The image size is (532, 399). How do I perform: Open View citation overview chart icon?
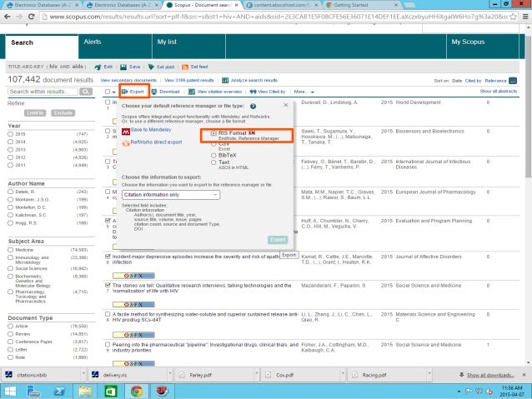(192, 92)
